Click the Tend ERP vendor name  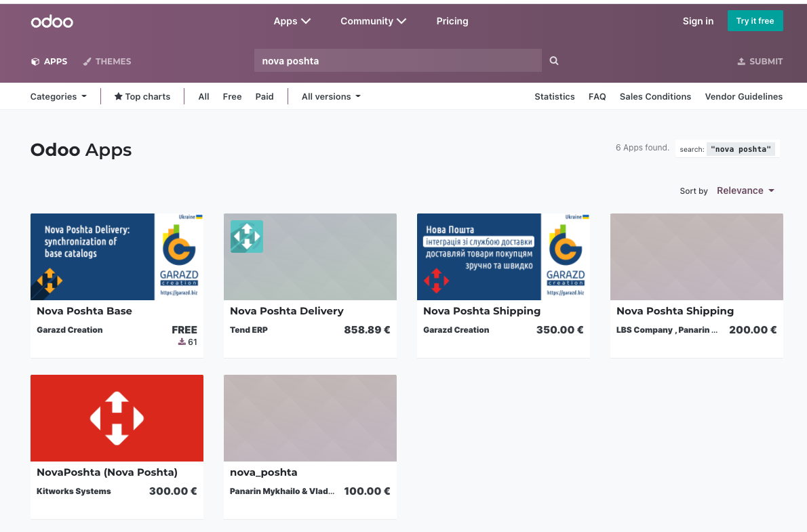249,330
